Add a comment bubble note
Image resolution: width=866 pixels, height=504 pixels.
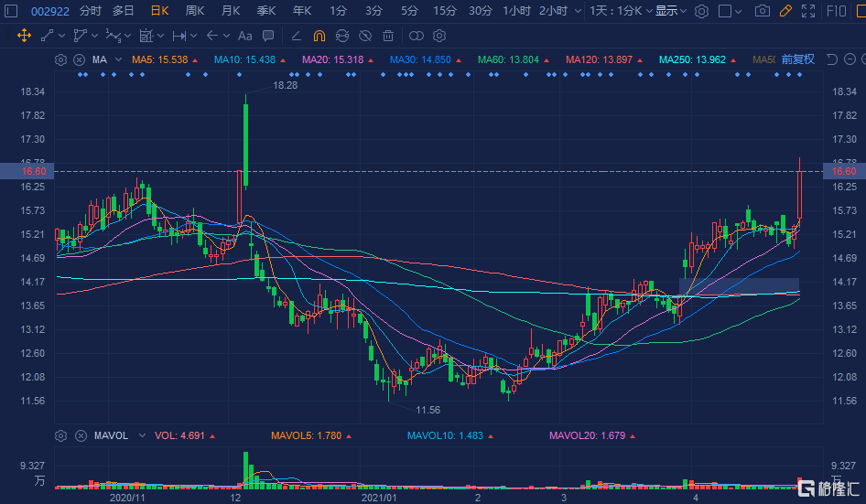[x=268, y=36]
